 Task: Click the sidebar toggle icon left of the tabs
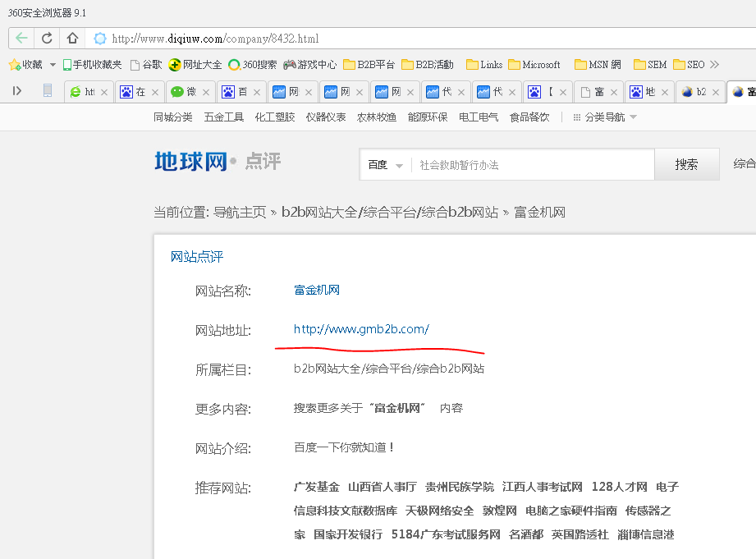pos(16,91)
